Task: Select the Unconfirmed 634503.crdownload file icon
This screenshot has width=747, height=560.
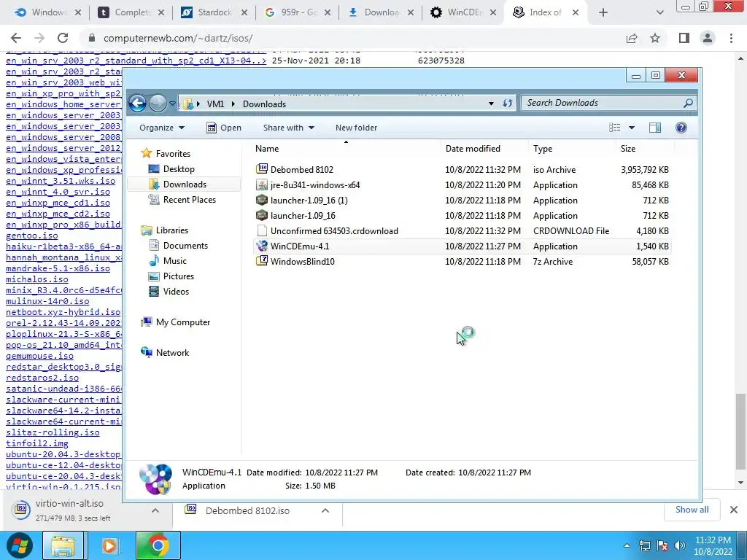Action: pos(262,231)
